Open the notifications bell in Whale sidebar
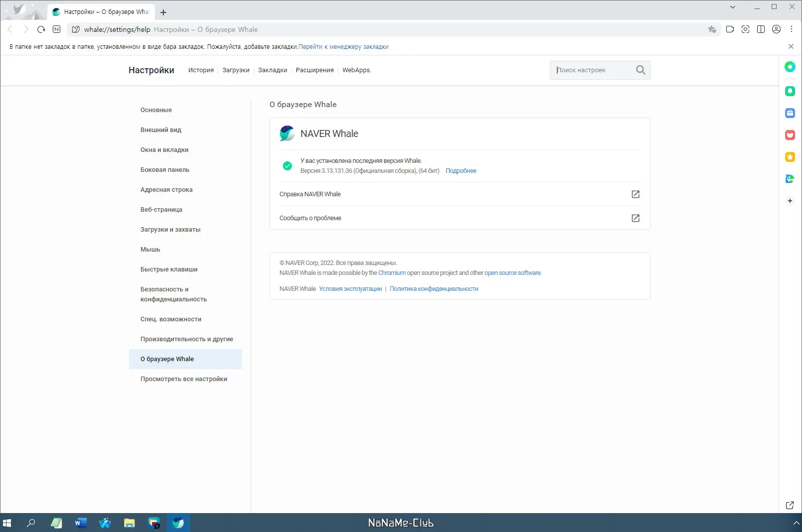Image resolution: width=802 pixels, height=532 pixels. pos(790,91)
